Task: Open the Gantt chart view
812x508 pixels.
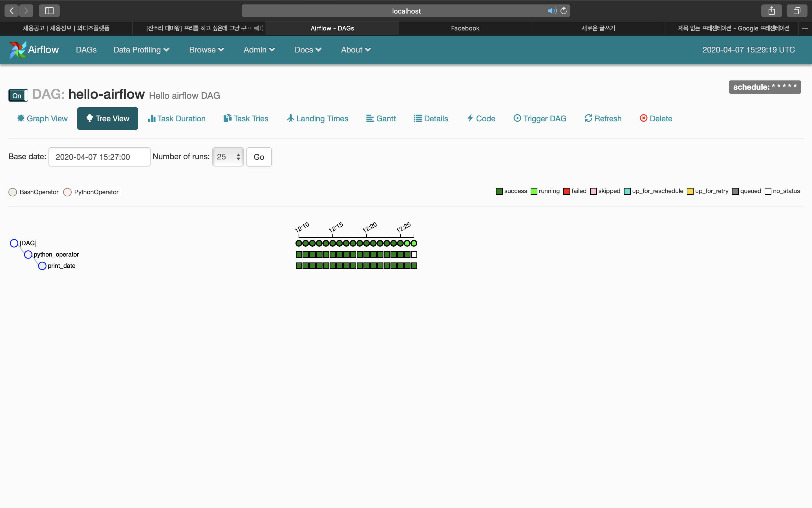Action: pyautogui.click(x=381, y=119)
